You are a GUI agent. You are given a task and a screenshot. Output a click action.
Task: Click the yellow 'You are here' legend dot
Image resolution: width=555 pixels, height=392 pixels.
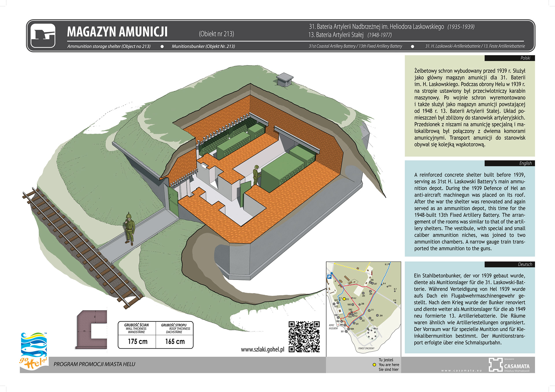coord(374,365)
